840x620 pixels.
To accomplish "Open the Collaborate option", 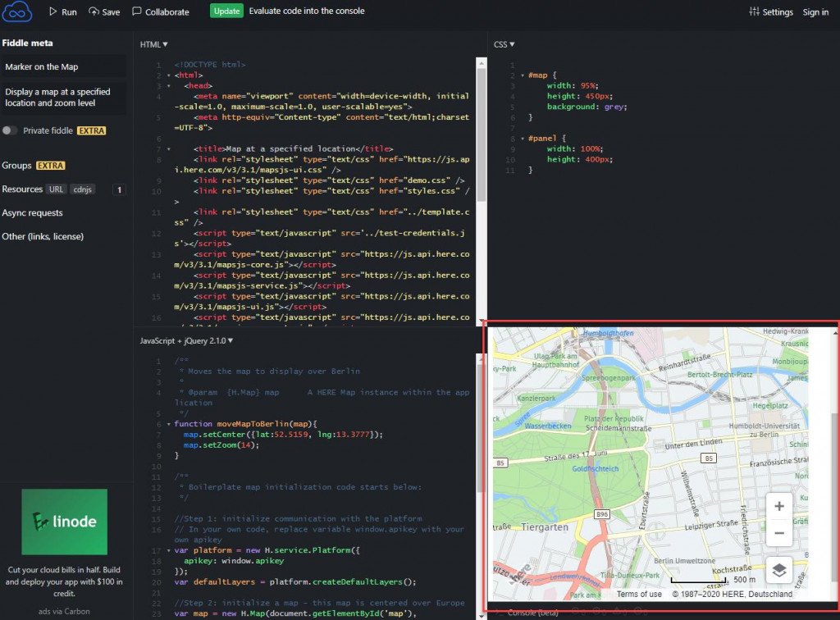I will pyautogui.click(x=161, y=11).
